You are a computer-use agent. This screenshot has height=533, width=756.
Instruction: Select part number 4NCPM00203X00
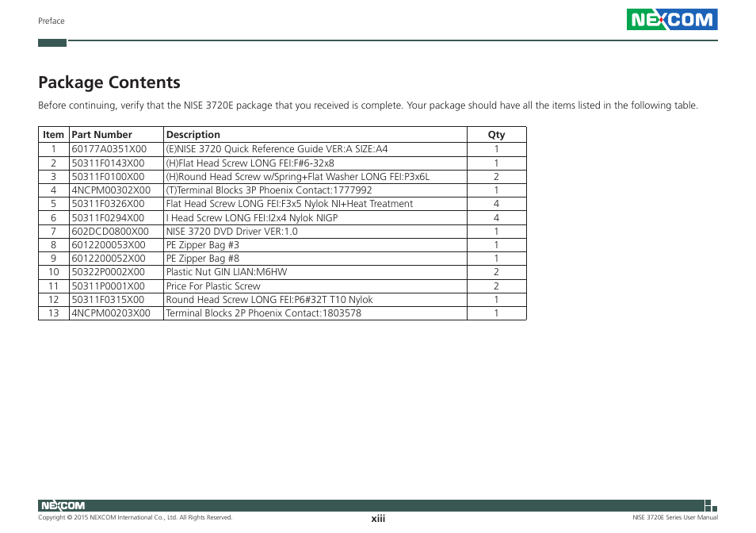tap(111, 313)
